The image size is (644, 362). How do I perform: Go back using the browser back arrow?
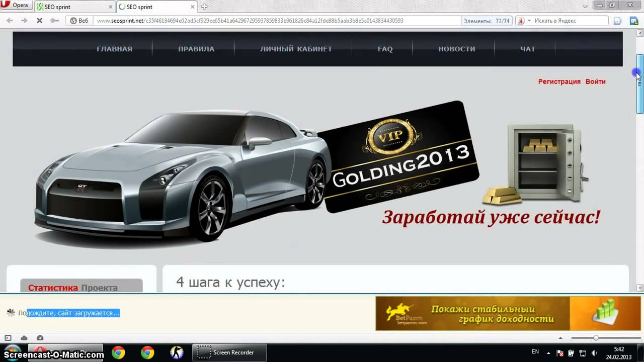click(10, 21)
